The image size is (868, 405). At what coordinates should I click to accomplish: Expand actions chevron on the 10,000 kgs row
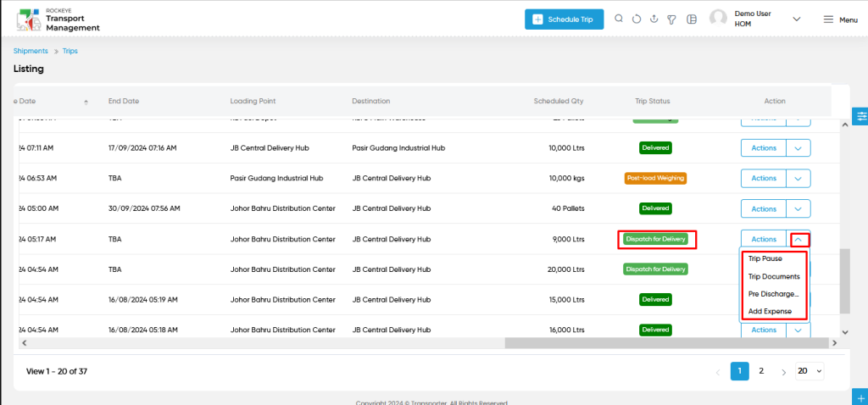[798, 178]
